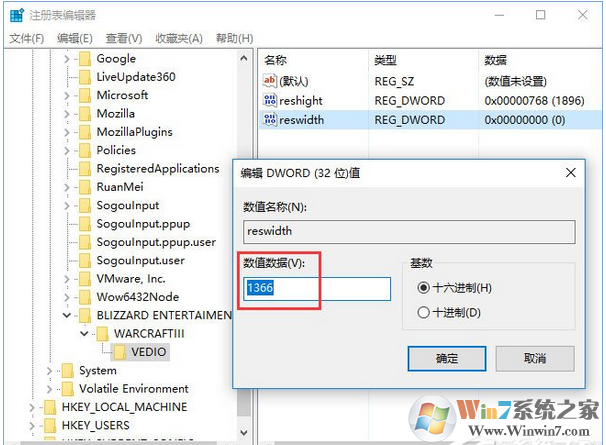Click the HKEY_LOCAL_MACHINE folder icon

(50, 407)
